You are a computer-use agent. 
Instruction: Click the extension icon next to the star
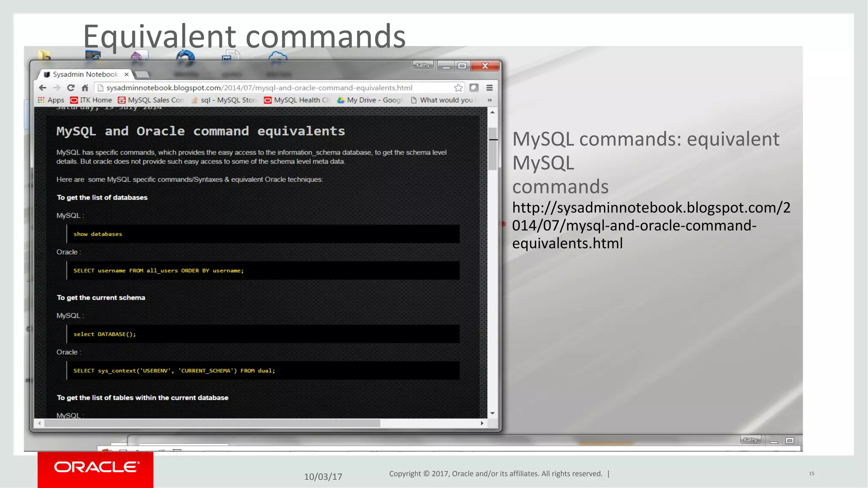[474, 88]
